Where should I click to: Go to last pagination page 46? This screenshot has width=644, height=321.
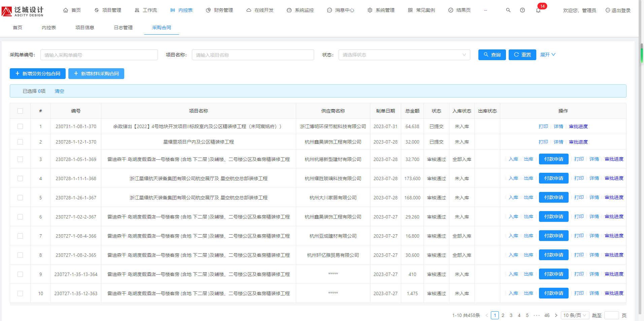coord(547,315)
